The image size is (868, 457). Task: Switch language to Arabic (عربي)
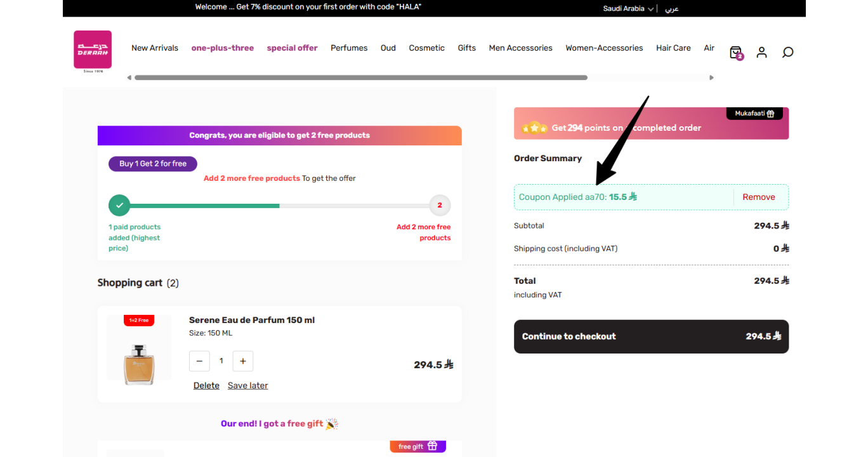click(x=671, y=8)
